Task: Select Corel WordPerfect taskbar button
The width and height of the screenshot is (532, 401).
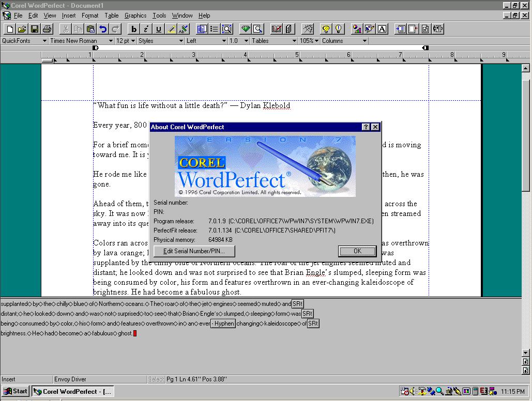Action: [73, 391]
